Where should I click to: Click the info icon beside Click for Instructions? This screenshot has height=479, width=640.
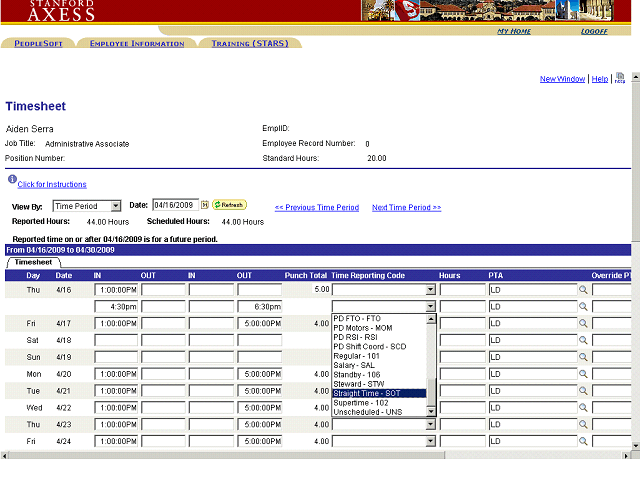[12, 180]
